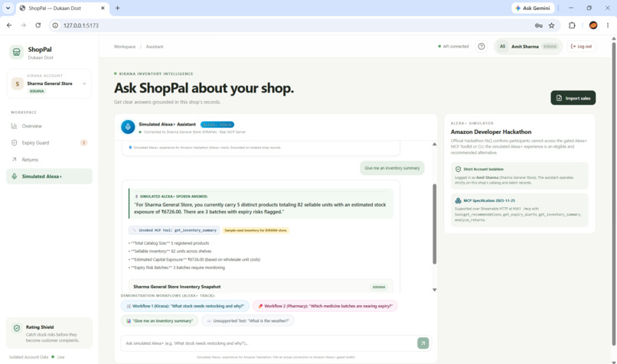The width and height of the screenshot is (617, 364).
Task: Click the Log out button
Action: pos(581,47)
